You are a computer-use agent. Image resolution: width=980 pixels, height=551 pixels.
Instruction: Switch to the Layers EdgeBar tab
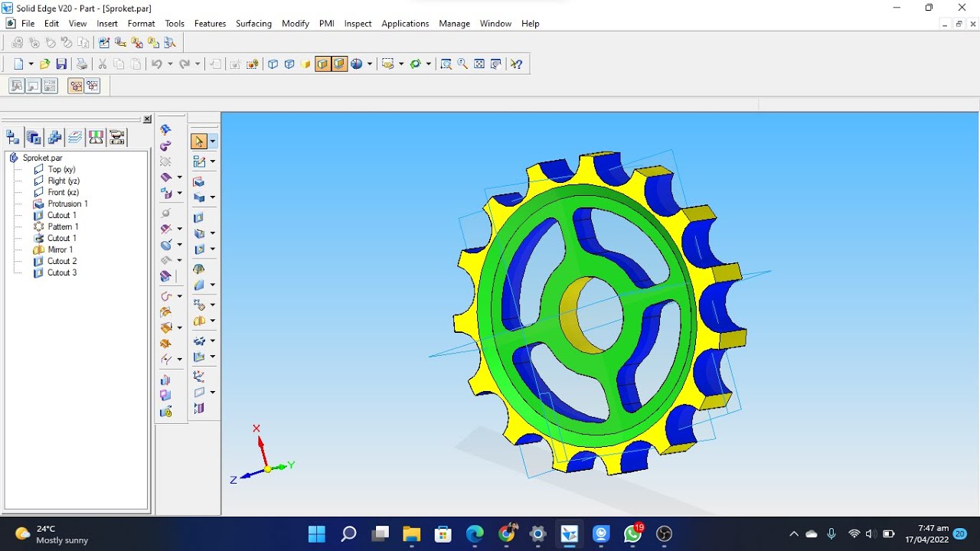click(x=75, y=138)
